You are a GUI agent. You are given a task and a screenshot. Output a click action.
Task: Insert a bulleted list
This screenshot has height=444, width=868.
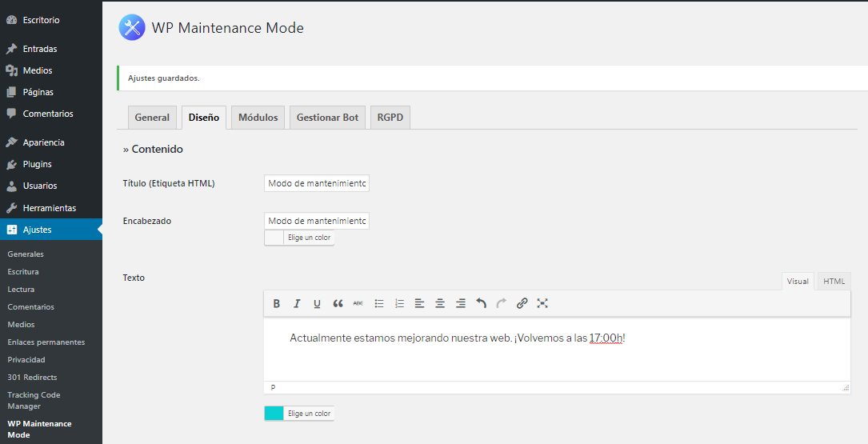click(378, 303)
